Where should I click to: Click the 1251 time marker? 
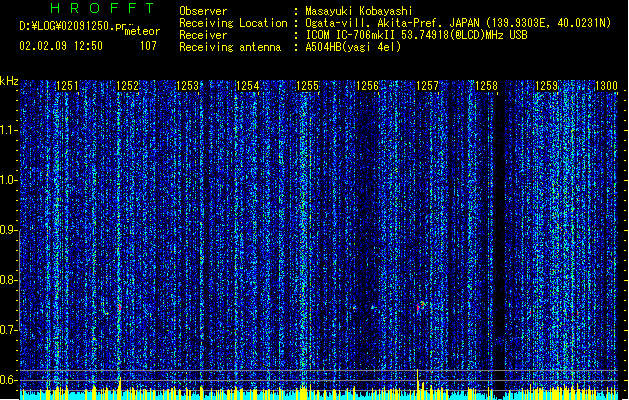[67, 86]
